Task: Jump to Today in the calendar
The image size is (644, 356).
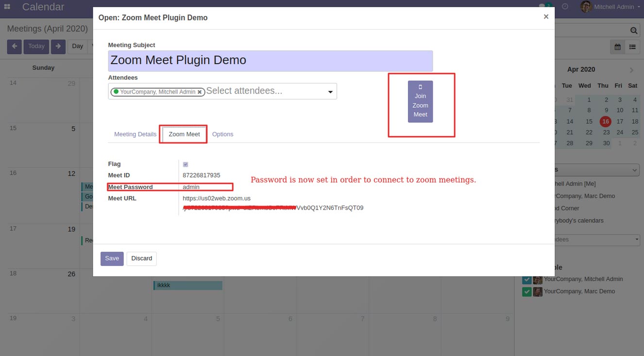Action: pyautogui.click(x=36, y=47)
